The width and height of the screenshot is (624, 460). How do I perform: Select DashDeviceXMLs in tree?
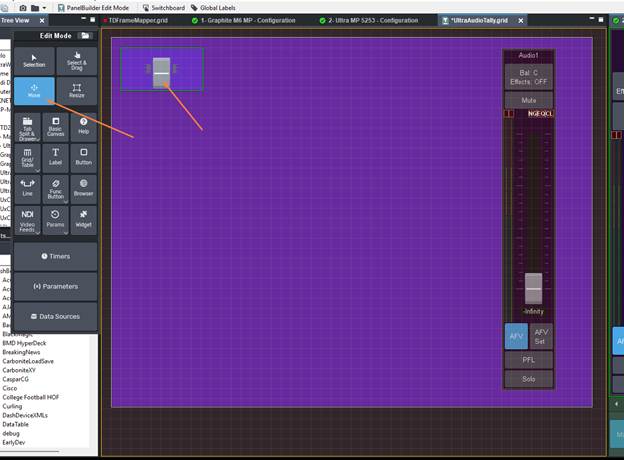point(25,415)
